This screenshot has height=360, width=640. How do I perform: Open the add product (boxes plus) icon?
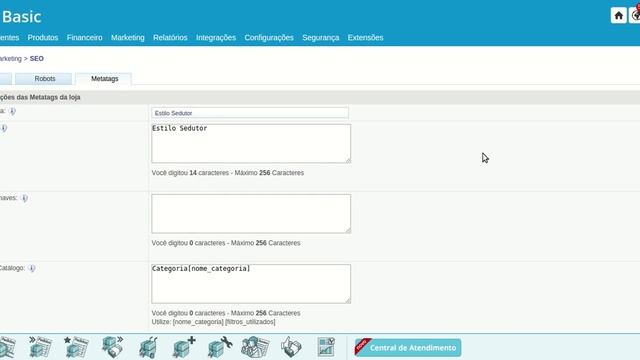(184, 347)
